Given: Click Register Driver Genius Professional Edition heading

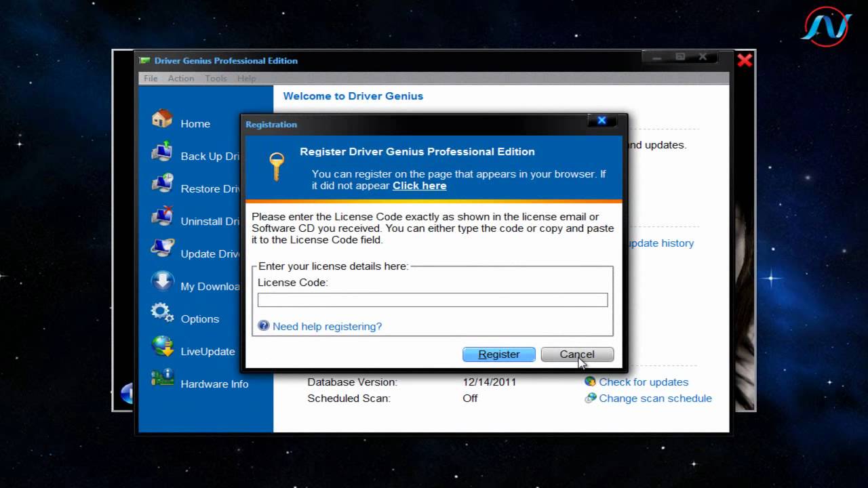Looking at the screenshot, I should click(417, 152).
